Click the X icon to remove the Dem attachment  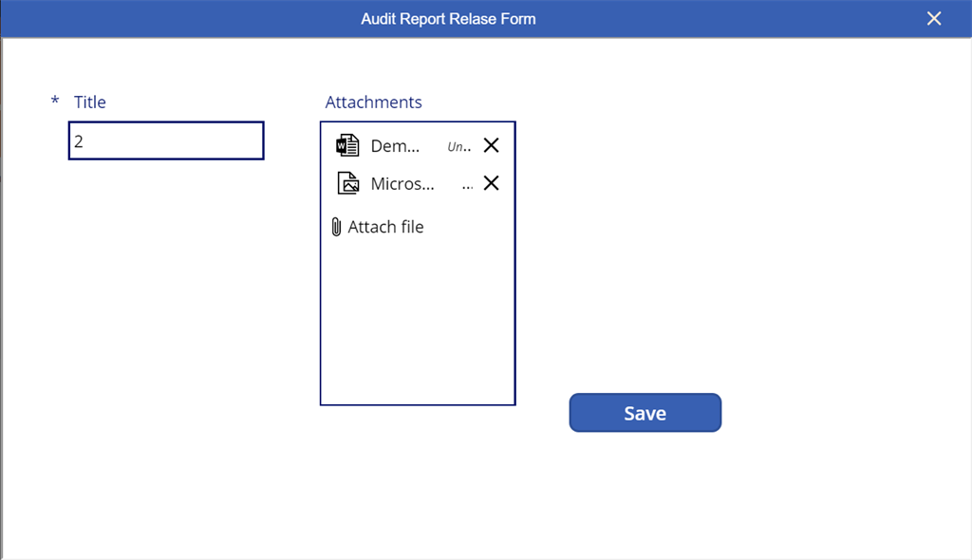click(x=491, y=144)
